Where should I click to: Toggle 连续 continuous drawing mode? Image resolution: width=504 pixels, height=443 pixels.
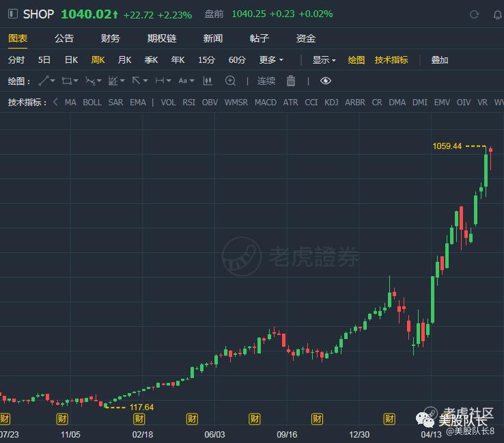[266, 81]
